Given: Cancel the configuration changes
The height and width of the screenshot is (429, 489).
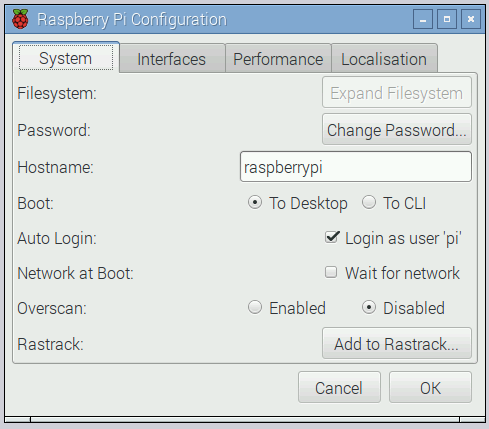Looking at the screenshot, I should (x=339, y=387).
